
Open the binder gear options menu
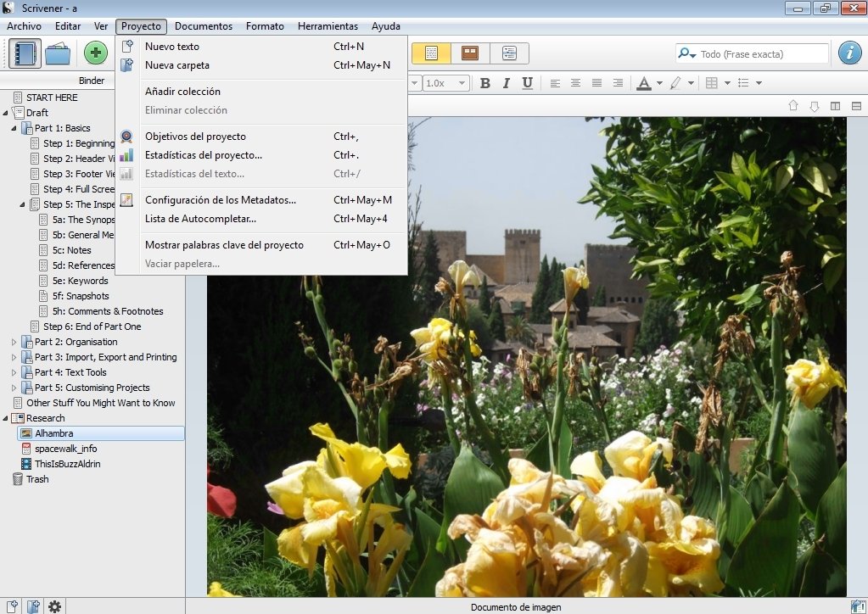click(54, 606)
